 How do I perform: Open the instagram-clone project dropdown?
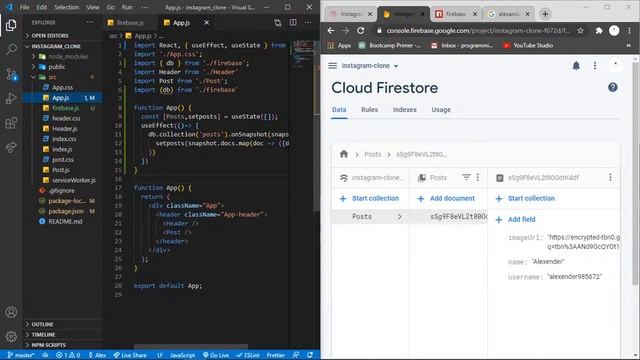pyautogui.click(x=370, y=66)
